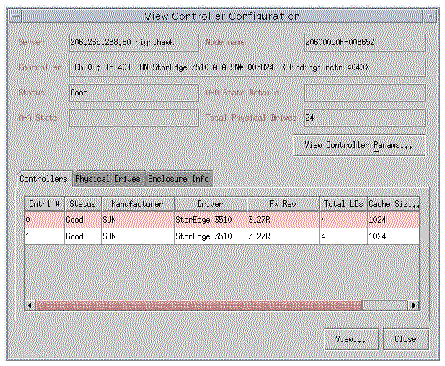445x366 pixels.
Task: Click the Server address field
Action: 134,42
